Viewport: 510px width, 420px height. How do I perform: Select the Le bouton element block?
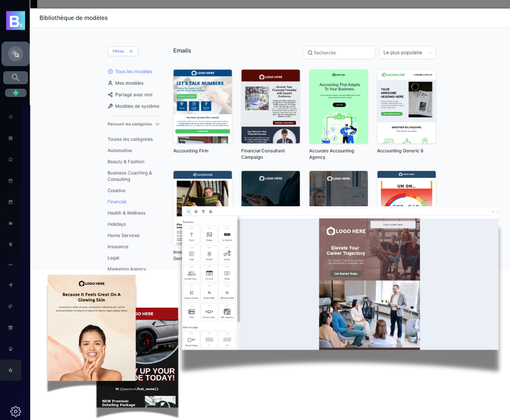pos(227,235)
